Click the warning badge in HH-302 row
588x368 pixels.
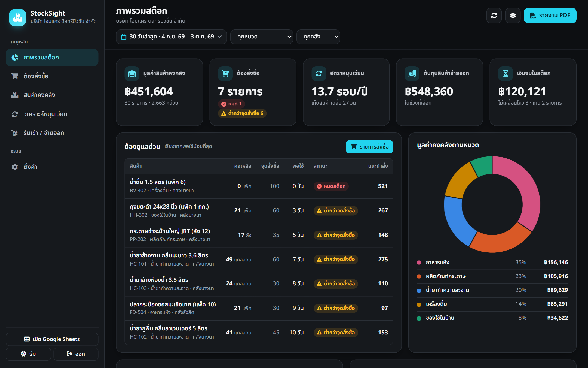coord(336,210)
